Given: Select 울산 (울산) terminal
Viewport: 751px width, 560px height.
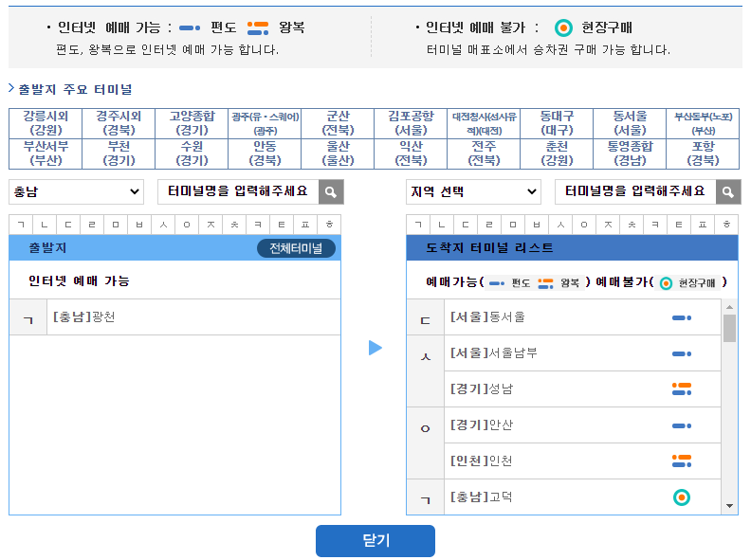Looking at the screenshot, I should [x=338, y=154].
